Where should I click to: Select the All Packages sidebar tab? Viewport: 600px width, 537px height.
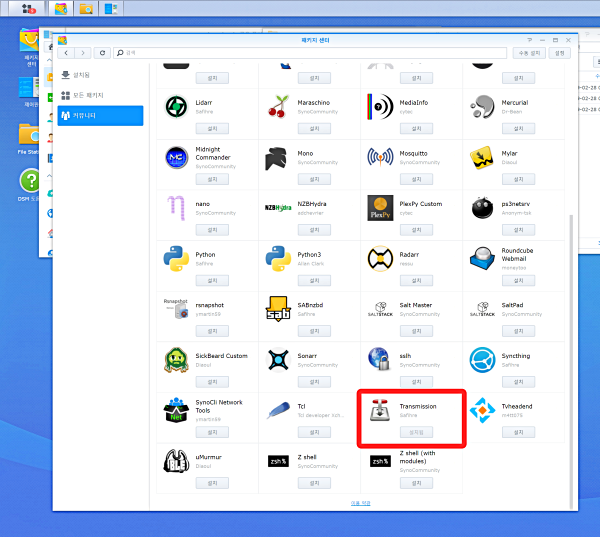(x=100, y=95)
